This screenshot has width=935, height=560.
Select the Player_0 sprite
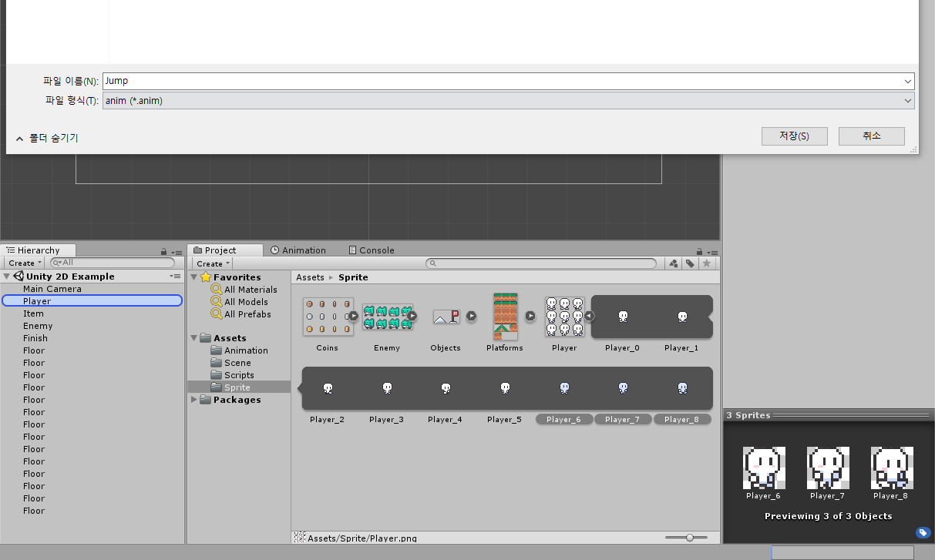[x=623, y=317]
